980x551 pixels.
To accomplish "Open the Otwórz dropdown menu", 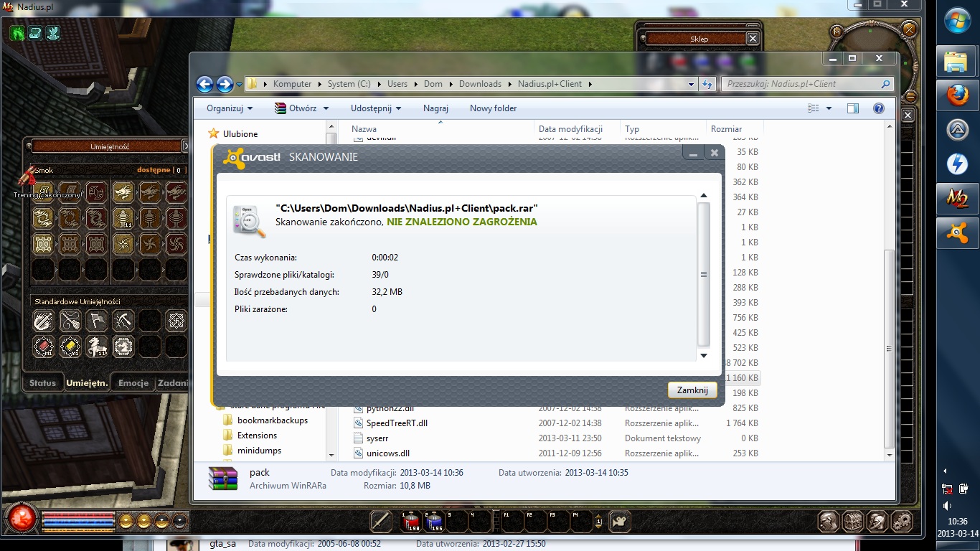I will 301,108.
